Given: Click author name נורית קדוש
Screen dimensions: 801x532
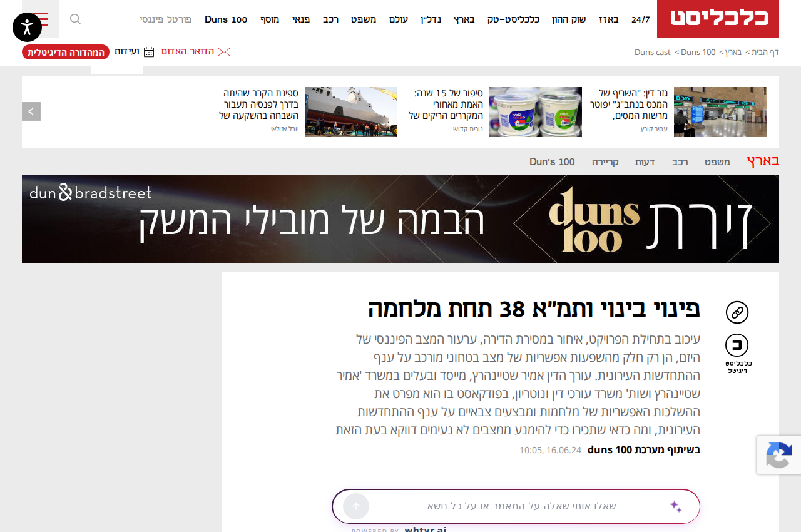Looking at the screenshot, I should point(468,129).
